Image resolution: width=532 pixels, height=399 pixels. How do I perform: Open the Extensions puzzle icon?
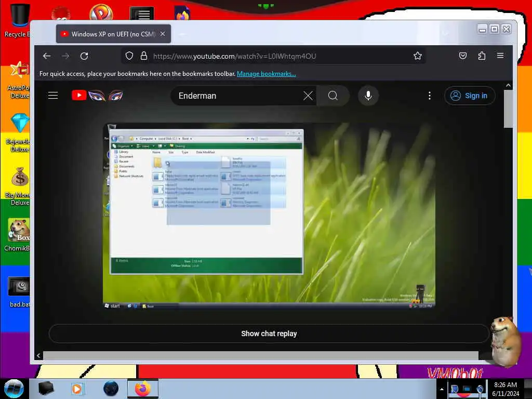tap(482, 56)
